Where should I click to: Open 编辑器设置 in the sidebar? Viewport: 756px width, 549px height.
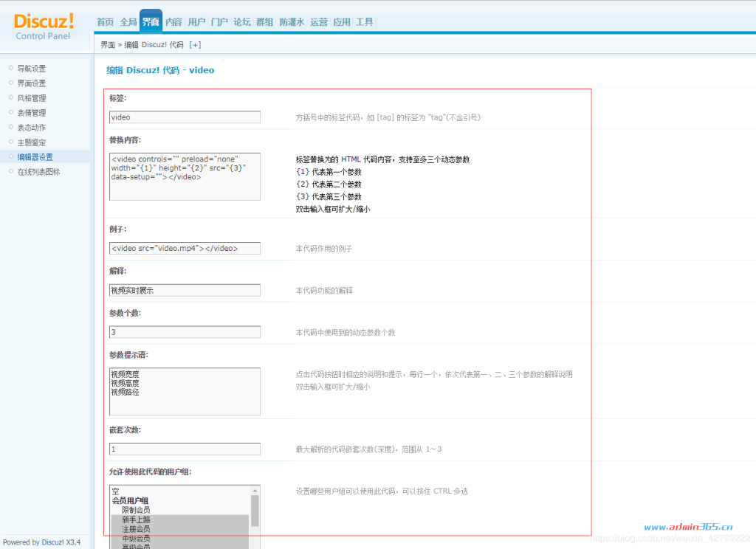click(35, 156)
